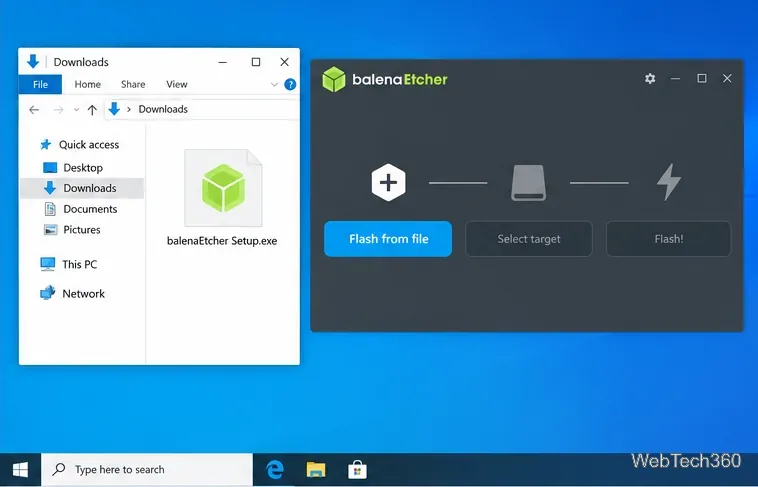
Task: Click blue arrow icon in address bar
Action: coord(114,109)
